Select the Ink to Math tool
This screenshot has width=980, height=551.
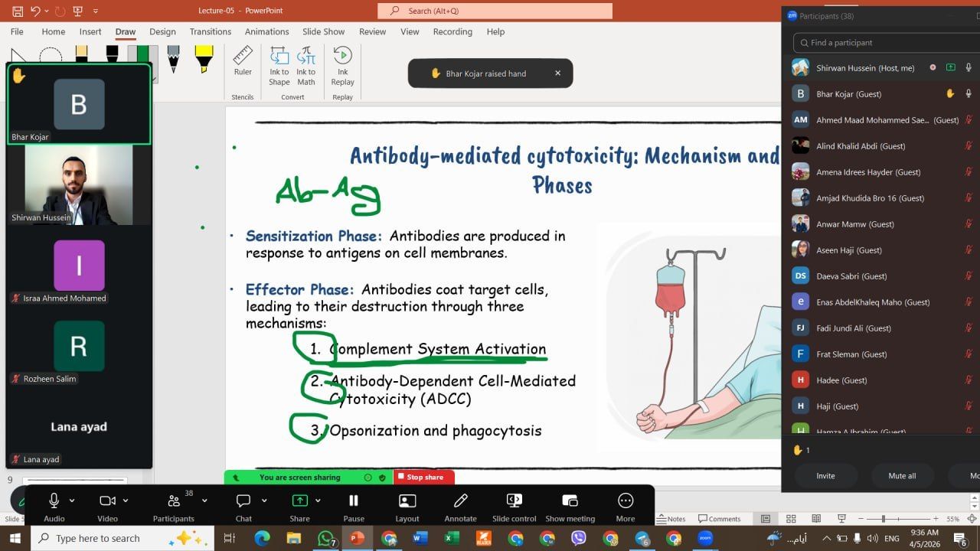point(306,66)
